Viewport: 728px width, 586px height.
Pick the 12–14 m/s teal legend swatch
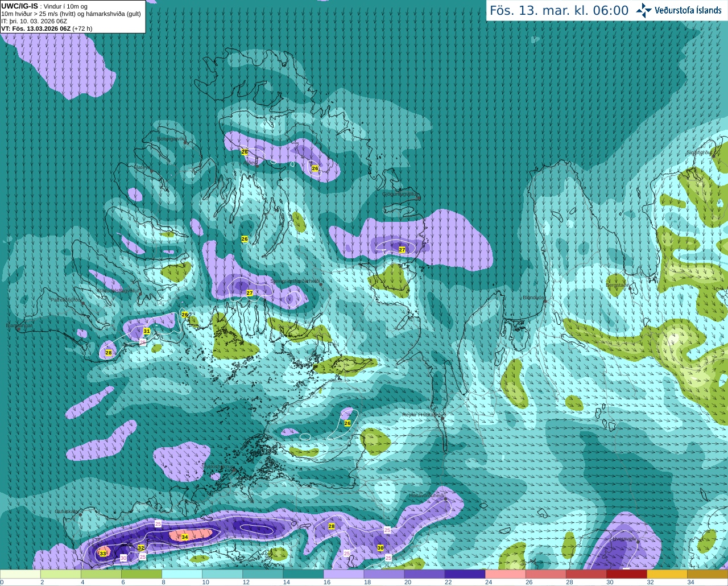click(x=263, y=574)
